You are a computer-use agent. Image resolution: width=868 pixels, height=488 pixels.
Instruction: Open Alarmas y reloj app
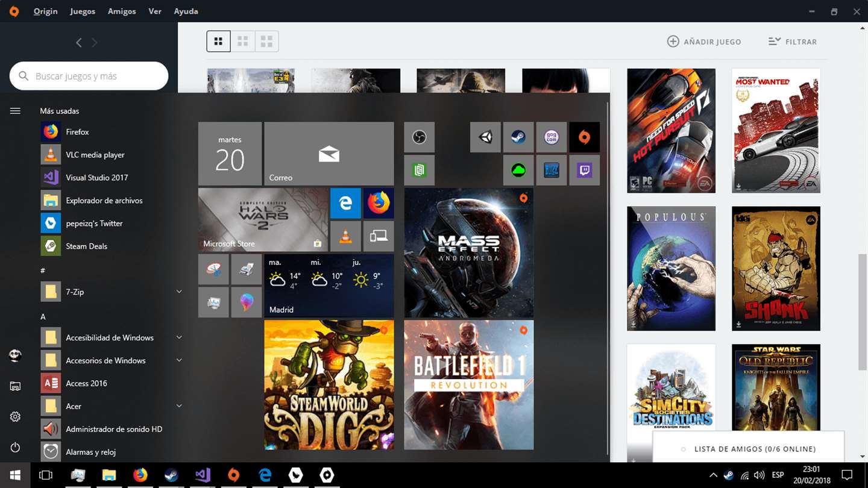coord(112,452)
